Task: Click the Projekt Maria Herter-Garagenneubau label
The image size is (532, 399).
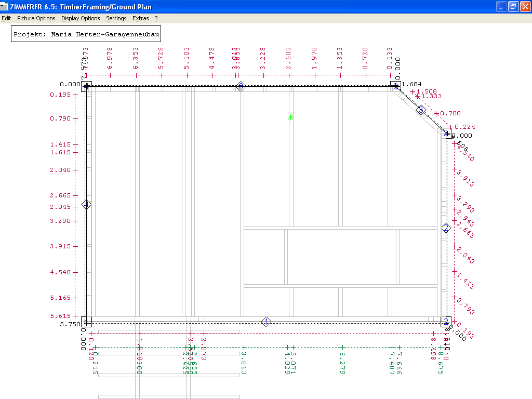Action: [x=86, y=34]
